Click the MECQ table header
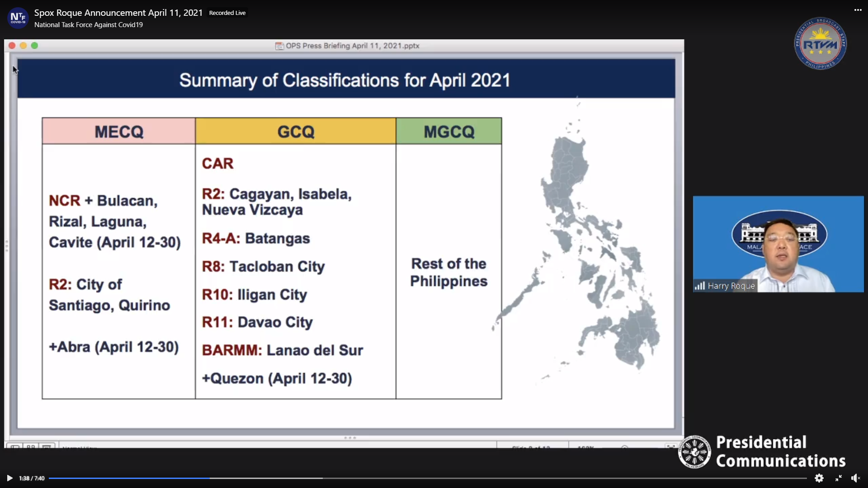868x488 pixels. pyautogui.click(x=119, y=131)
